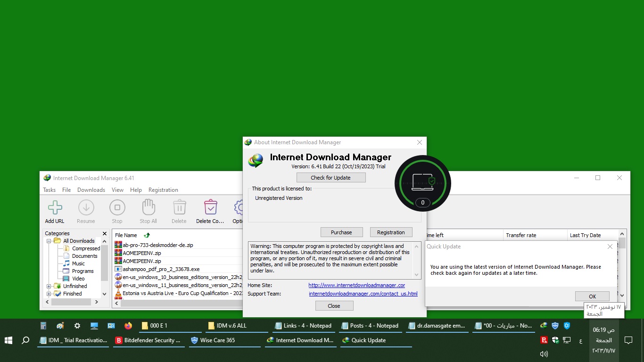The image size is (644, 362).
Task: Select the Compressed category
Action: point(86,248)
